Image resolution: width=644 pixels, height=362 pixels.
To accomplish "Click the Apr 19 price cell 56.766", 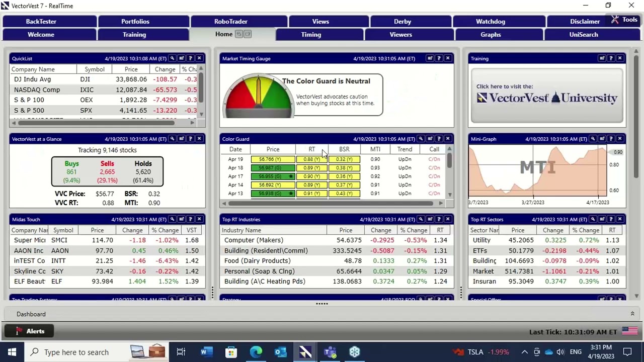I will (273, 159).
